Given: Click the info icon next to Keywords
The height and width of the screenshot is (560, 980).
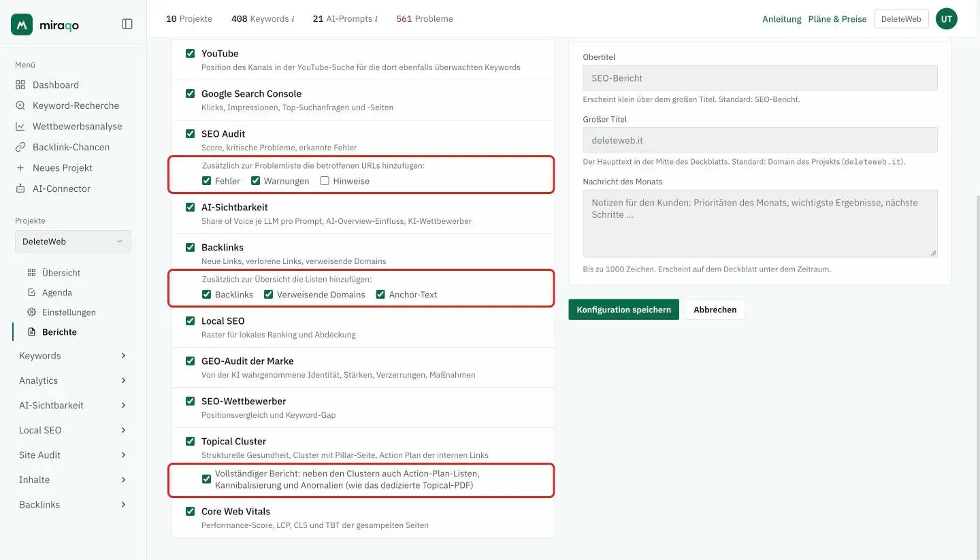Looking at the screenshot, I should point(293,19).
